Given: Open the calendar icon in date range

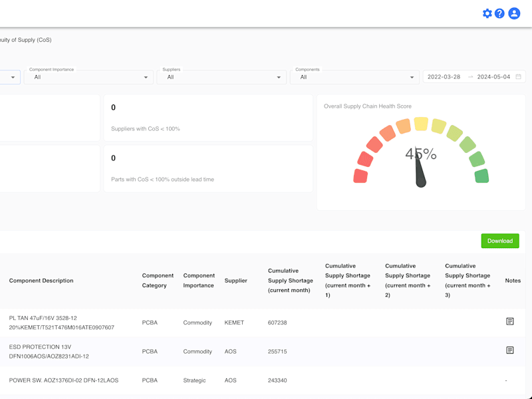Looking at the screenshot, I should click(x=519, y=76).
